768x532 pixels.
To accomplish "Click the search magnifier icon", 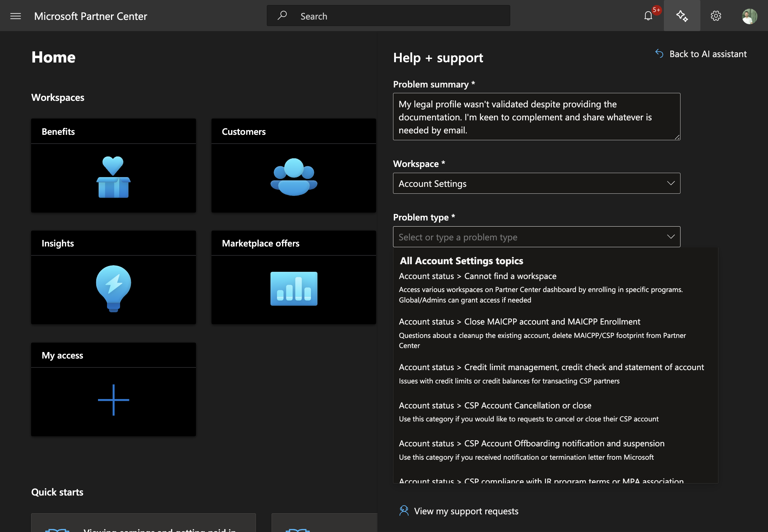I will point(282,16).
